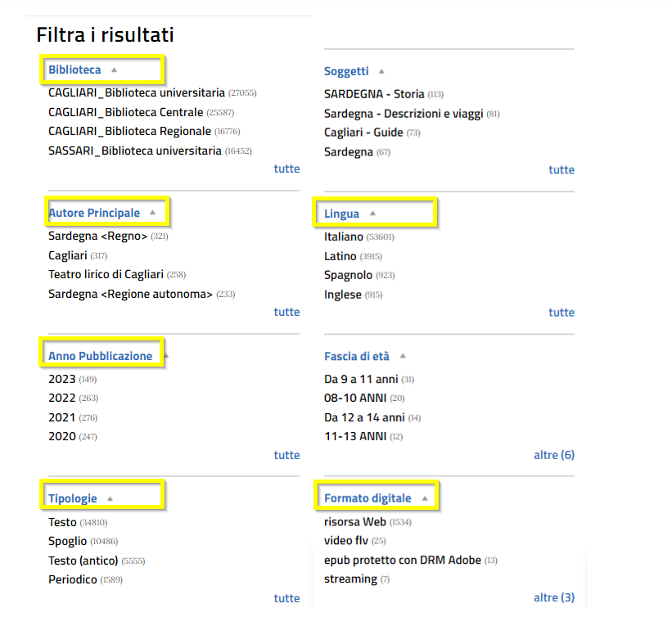Click the Formato digitale triangle icon

(x=425, y=498)
